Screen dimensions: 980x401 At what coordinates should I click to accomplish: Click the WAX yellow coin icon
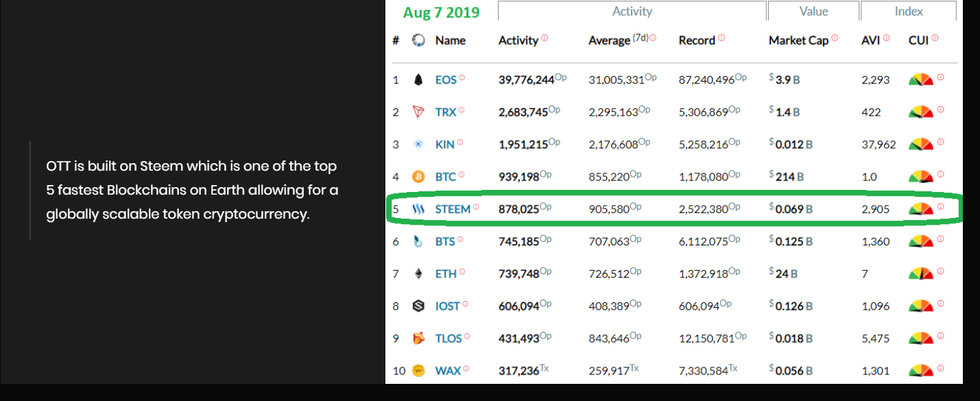(x=418, y=371)
